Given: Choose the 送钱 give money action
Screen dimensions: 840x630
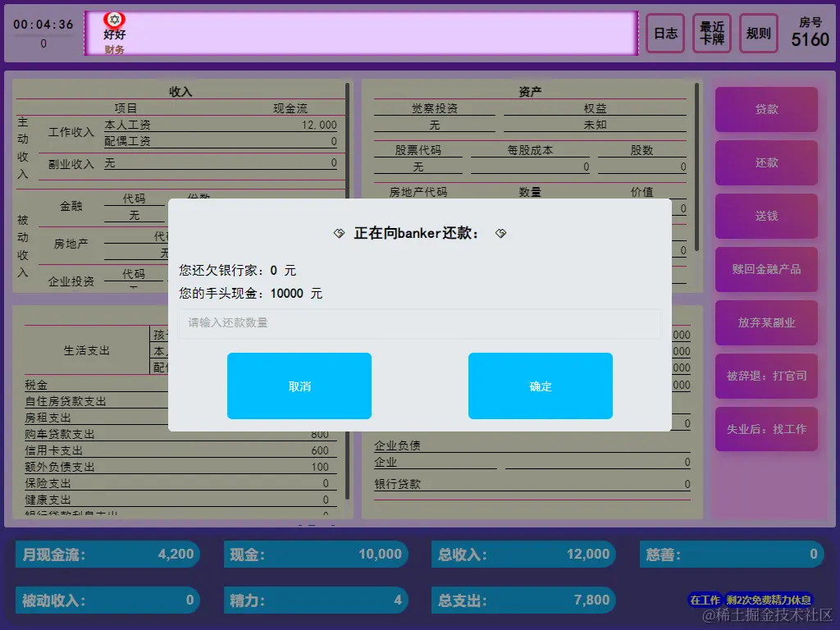Looking at the screenshot, I should [x=765, y=217].
